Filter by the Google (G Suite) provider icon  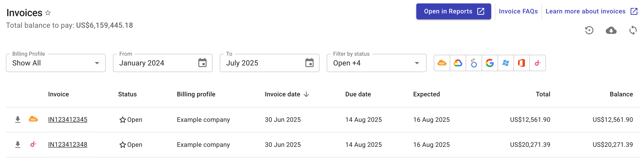click(490, 63)
